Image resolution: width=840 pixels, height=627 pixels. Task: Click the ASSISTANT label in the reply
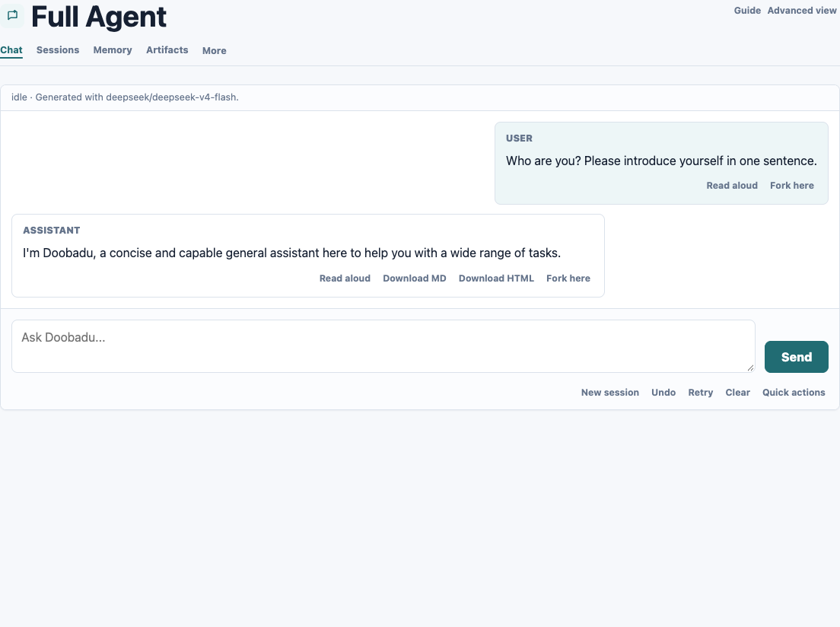point(52,231)
